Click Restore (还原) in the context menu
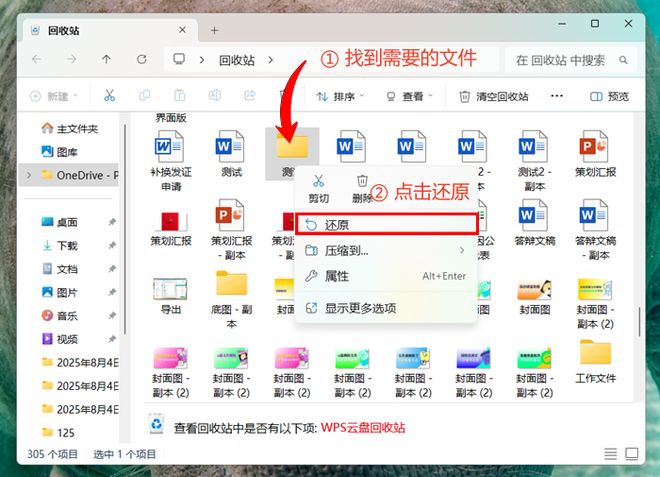This screenshot has height=477, width=660. [387, 224]
